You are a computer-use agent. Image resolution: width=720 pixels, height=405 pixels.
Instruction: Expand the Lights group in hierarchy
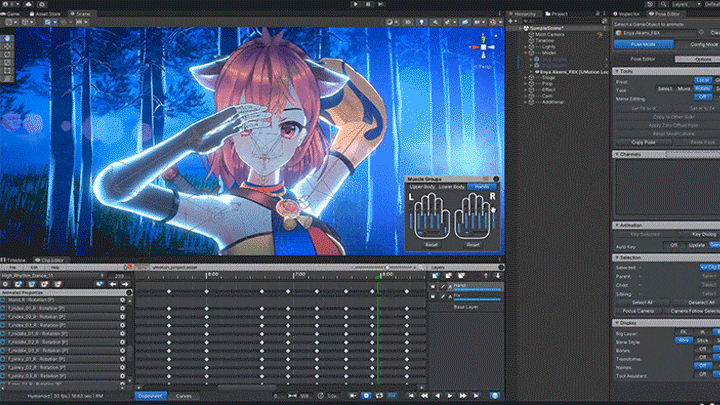coord(525,47)
